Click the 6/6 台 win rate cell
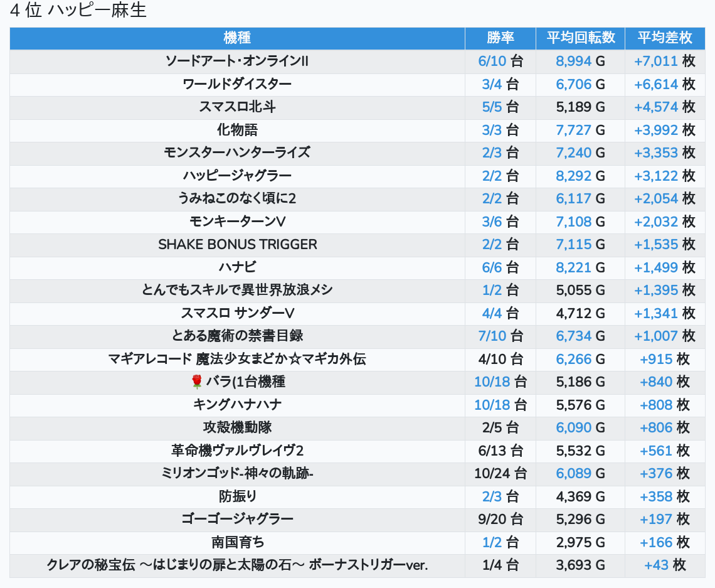This screenshot has width=715, height=588. tap(500, 267)
